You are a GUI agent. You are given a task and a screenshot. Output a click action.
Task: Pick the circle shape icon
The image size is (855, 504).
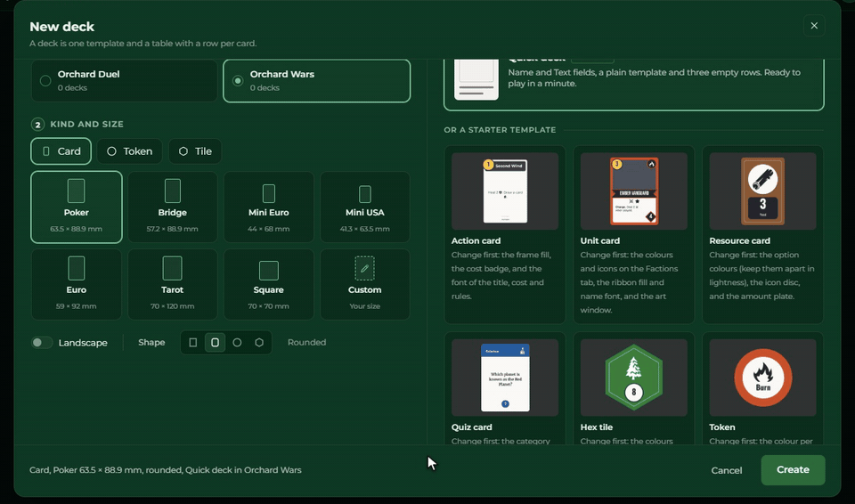click(x=237, y=343)
